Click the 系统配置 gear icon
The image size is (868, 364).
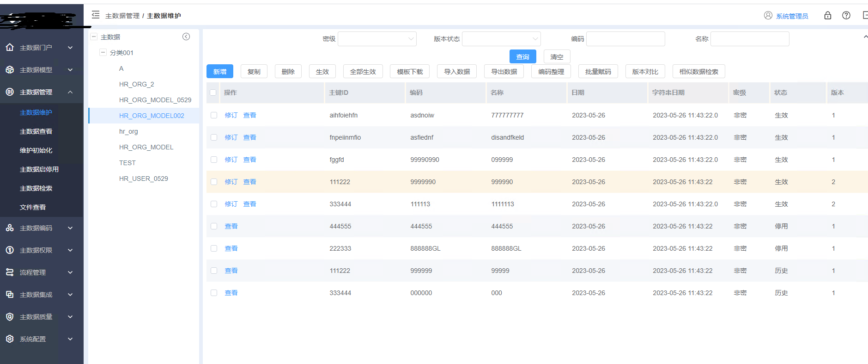(10, 339)
